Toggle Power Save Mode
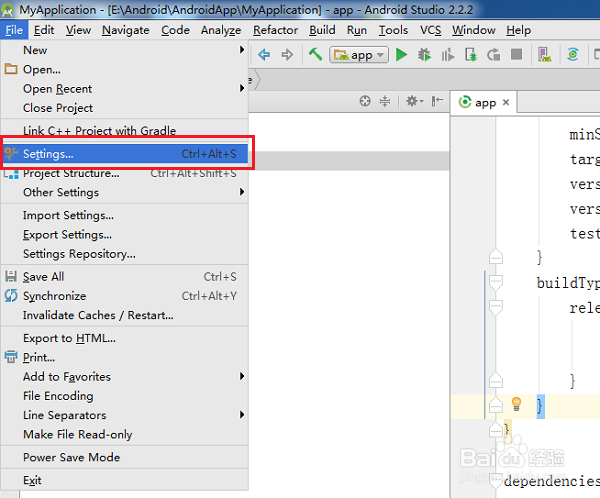600x498 pixels. click(125, 457)
